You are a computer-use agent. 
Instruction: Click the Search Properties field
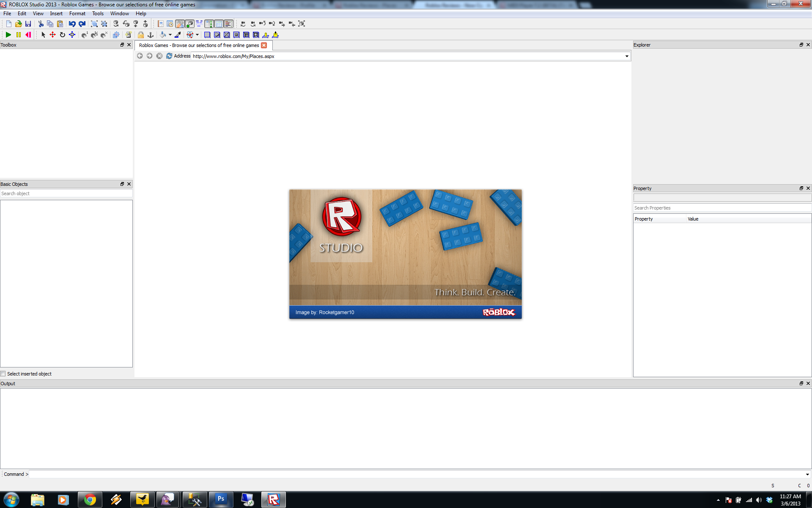pyautogui.click(x=721, y=208)
